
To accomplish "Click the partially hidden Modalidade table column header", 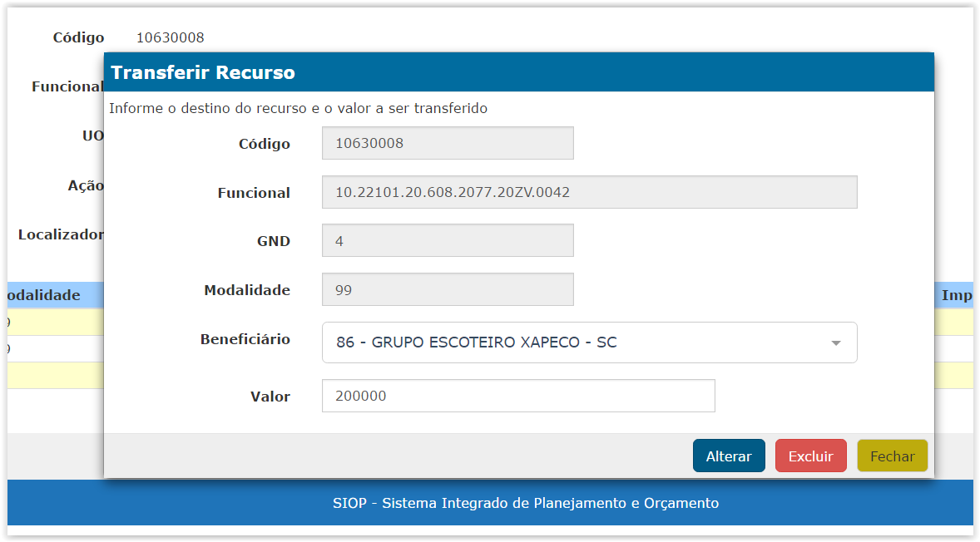I will (x=43, y=295).
